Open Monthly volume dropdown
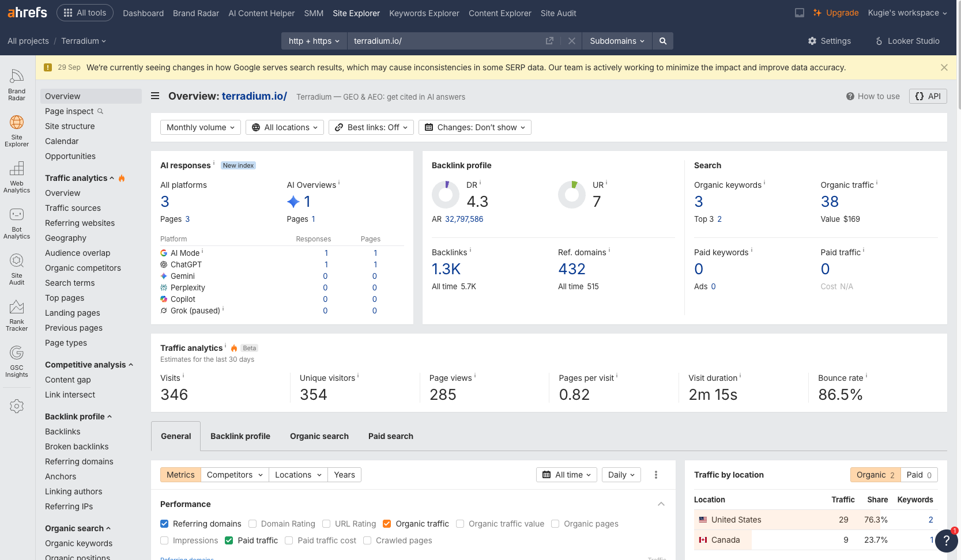The width and height of the screenshot is (961, 560). (x=200, y=127)
